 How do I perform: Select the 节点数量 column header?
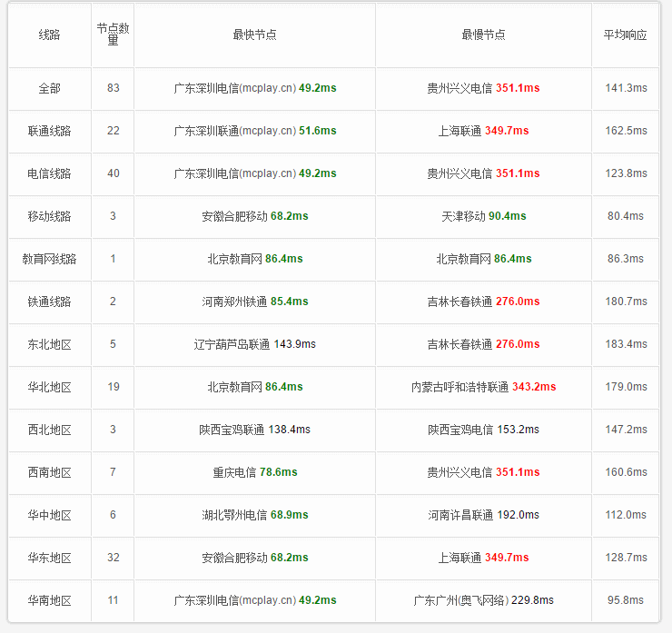(x=113, y=35)
